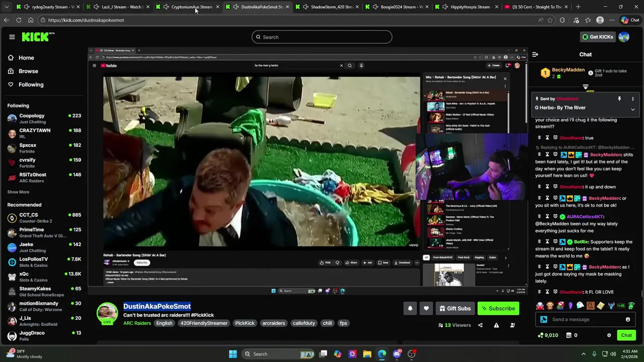This screenshot has width=644, height=362.
Task: Click the Subscribe button
Action: point(498,308)
